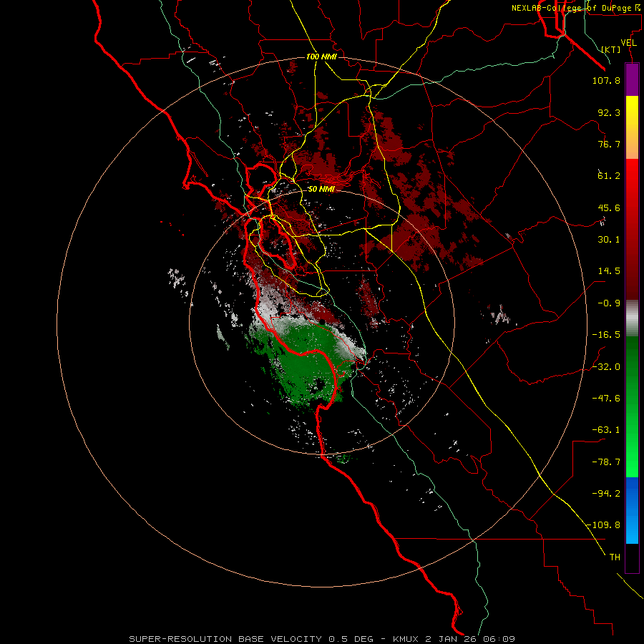Click the 50 NMI range ring label
This screenshot has width=644, height=644.
(x=321, y=190)
